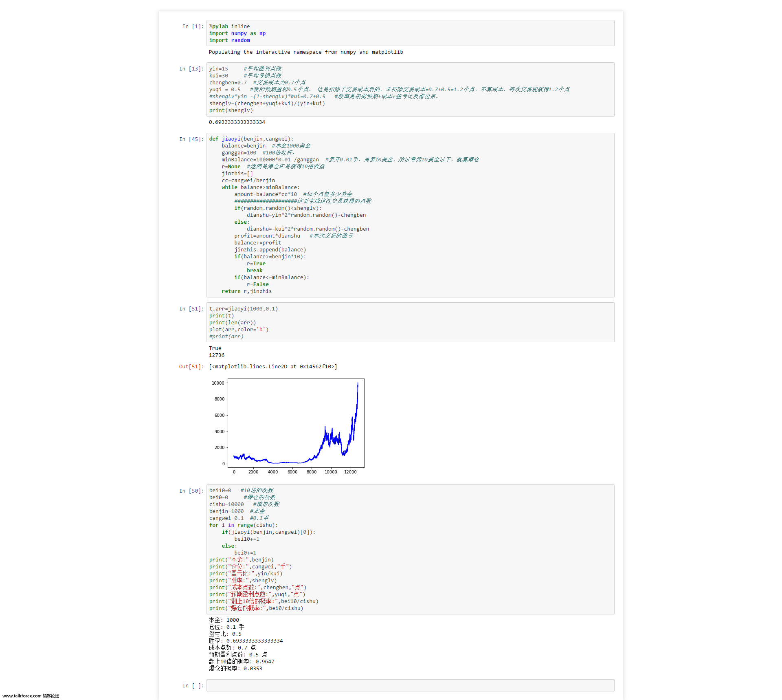Click the output line '12736'

[217, 355]
